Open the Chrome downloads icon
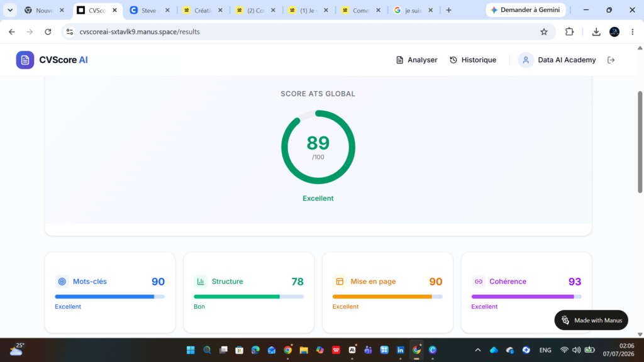 tap(596, 31)
